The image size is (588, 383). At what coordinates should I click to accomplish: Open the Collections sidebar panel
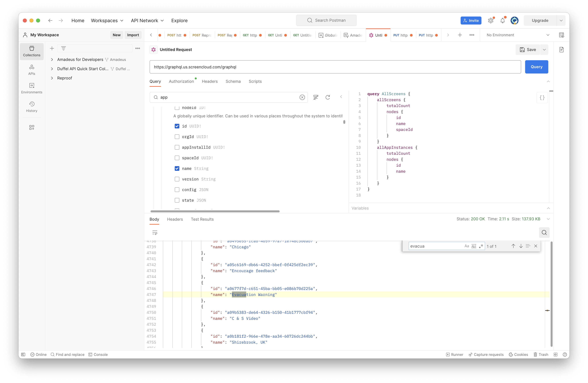point(32,51)
